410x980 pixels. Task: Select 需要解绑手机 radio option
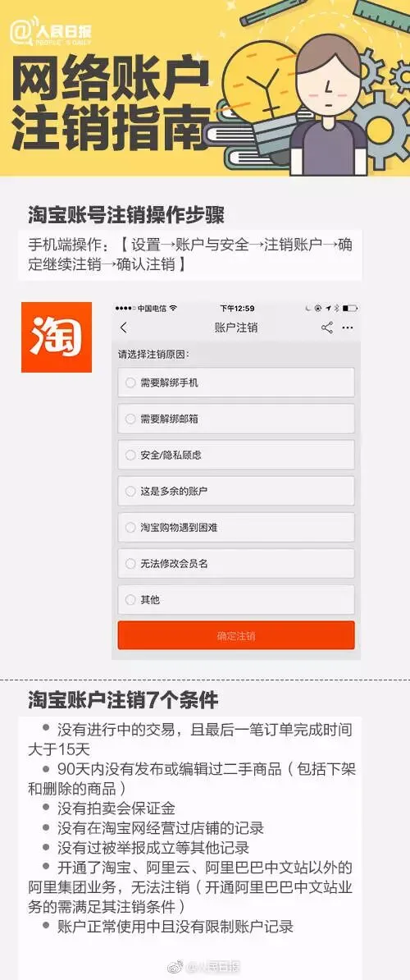tap(236, 382)
